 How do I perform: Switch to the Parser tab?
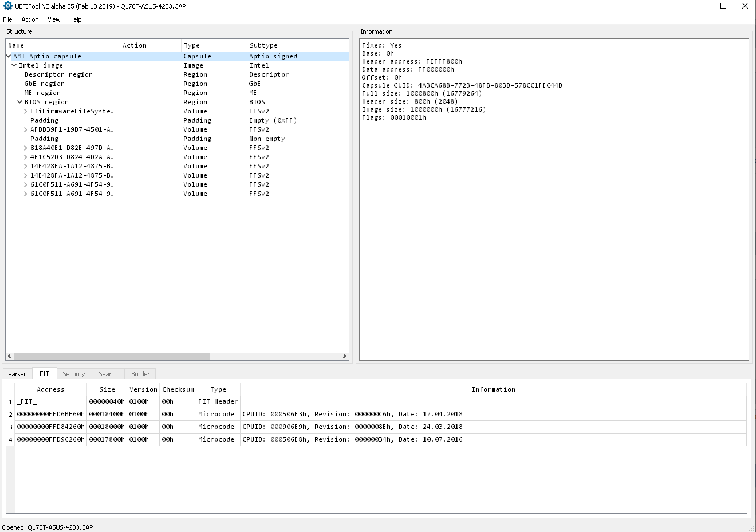pos(17,374)
